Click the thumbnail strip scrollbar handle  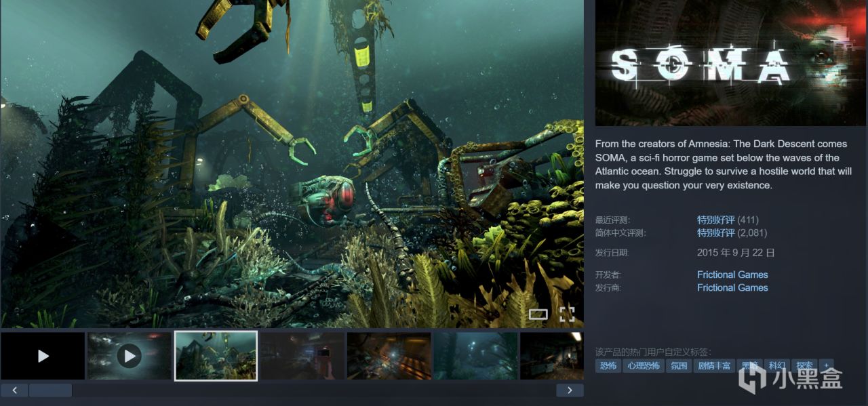click(x=50, y=390)
